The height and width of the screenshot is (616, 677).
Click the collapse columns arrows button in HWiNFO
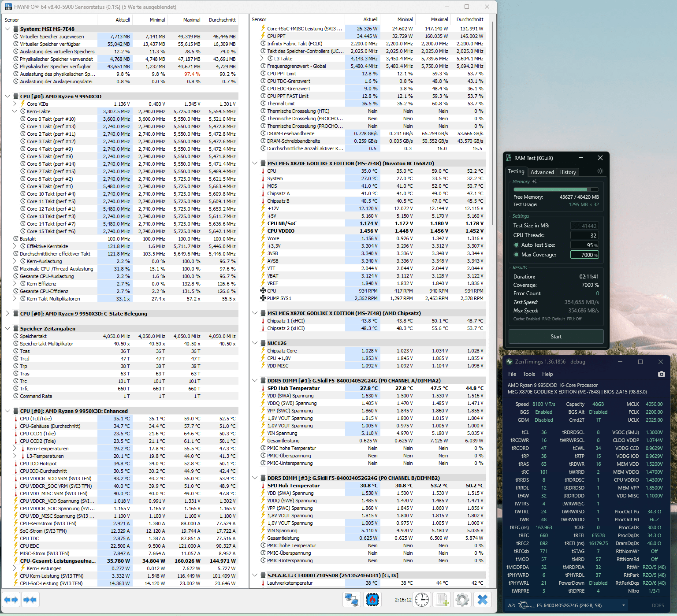(30, 600)
